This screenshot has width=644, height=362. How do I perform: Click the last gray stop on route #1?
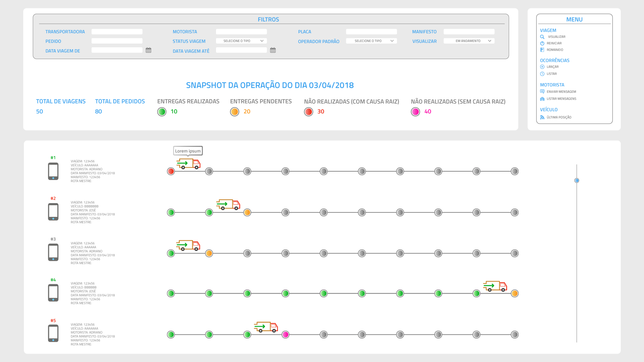(515, 171)
